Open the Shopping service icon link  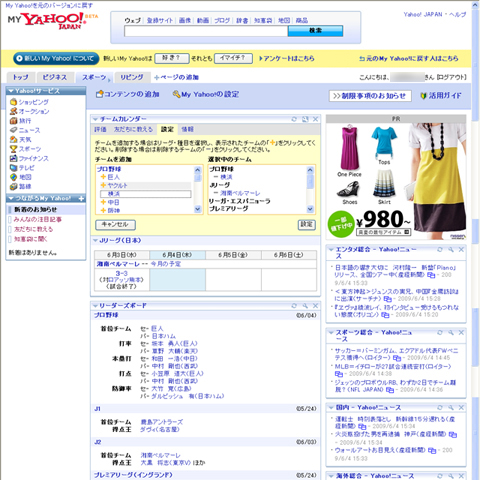pos(13,102)
